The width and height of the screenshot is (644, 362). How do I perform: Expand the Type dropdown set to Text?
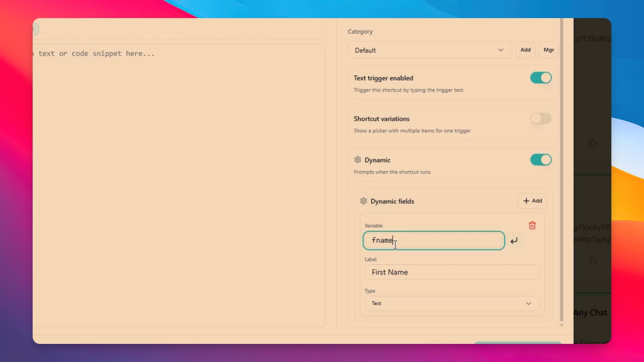point(452,304)
